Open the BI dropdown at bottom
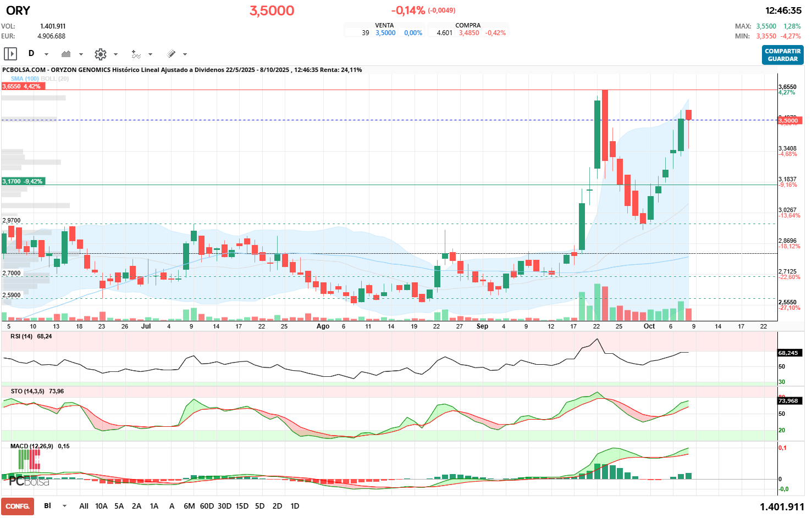 click(64, 506)
